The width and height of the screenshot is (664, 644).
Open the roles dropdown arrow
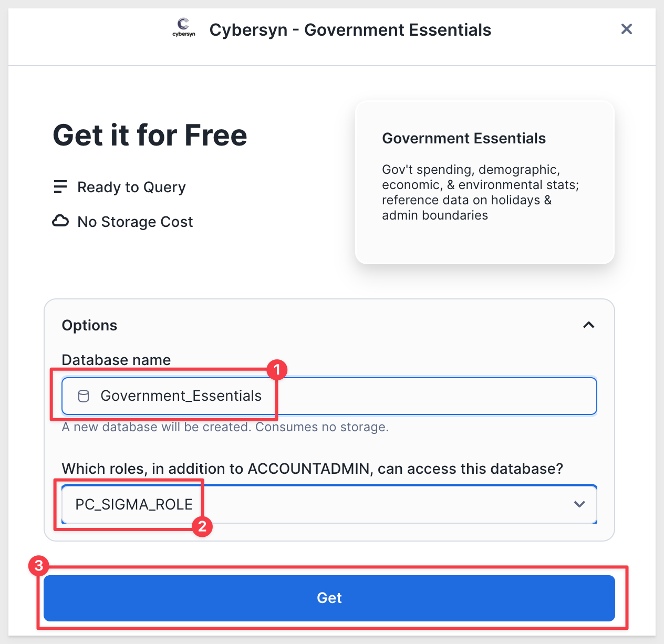[579, 504]
